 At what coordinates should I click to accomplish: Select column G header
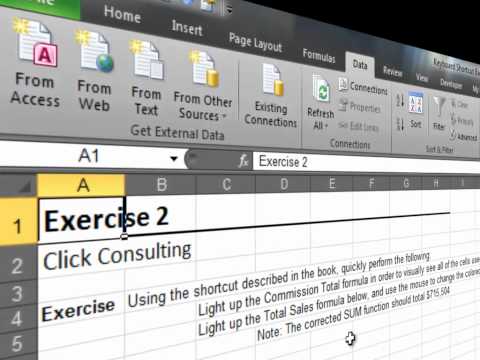[406, 183]
